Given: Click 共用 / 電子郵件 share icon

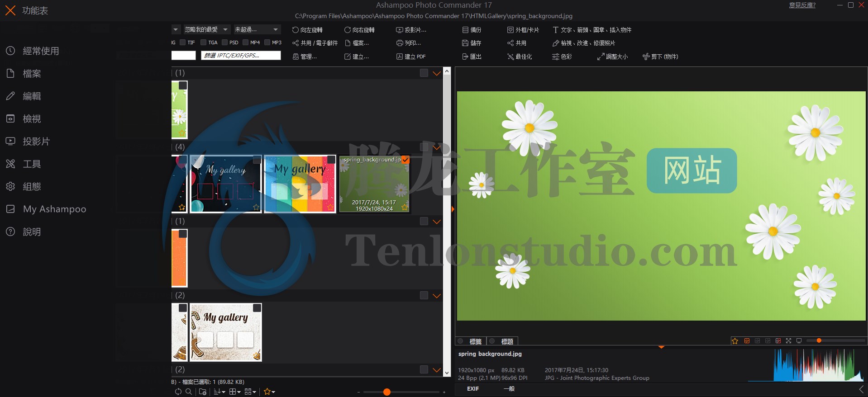Looking at the screenshot, I should coord(315,43).
